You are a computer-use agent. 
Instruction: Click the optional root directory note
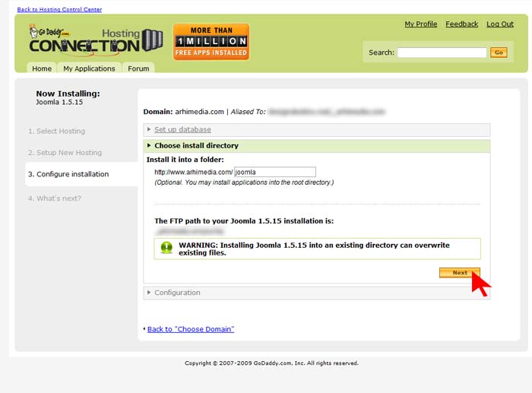coord(244,182)
